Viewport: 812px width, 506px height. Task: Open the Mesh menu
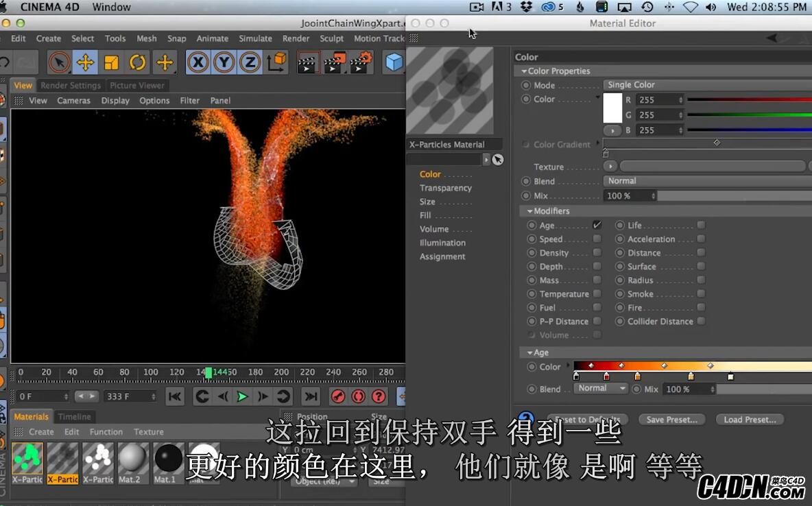[147, 38]
